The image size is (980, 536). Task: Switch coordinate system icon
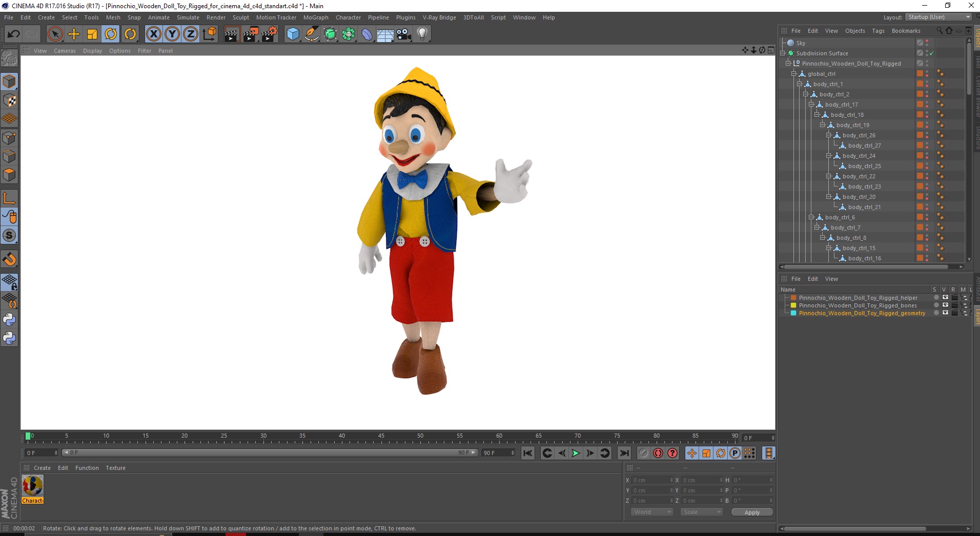tap(209, 34)
